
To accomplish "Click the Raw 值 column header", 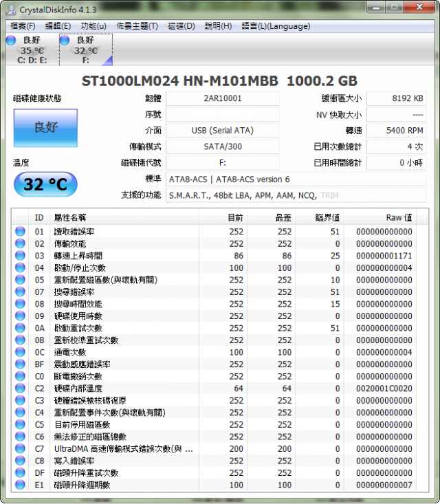I will click(x=380, y=217).
